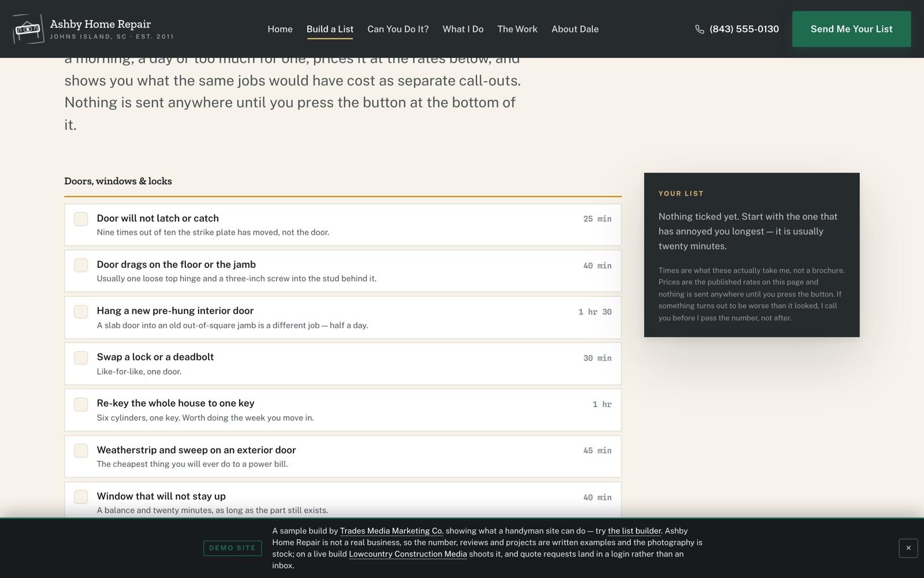Image resolution: width=924 pixels, height=578 pixels.
Task: Open 'The Work' nav link
Action: pyautogui.click(x=517, y=29)
